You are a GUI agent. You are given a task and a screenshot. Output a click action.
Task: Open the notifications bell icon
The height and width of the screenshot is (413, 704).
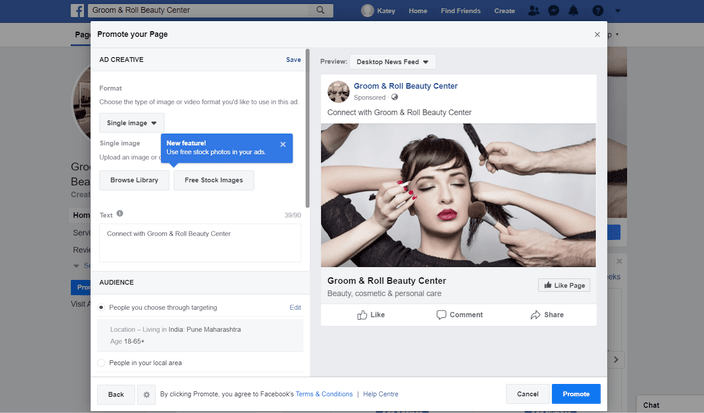(x=573, y=10)
